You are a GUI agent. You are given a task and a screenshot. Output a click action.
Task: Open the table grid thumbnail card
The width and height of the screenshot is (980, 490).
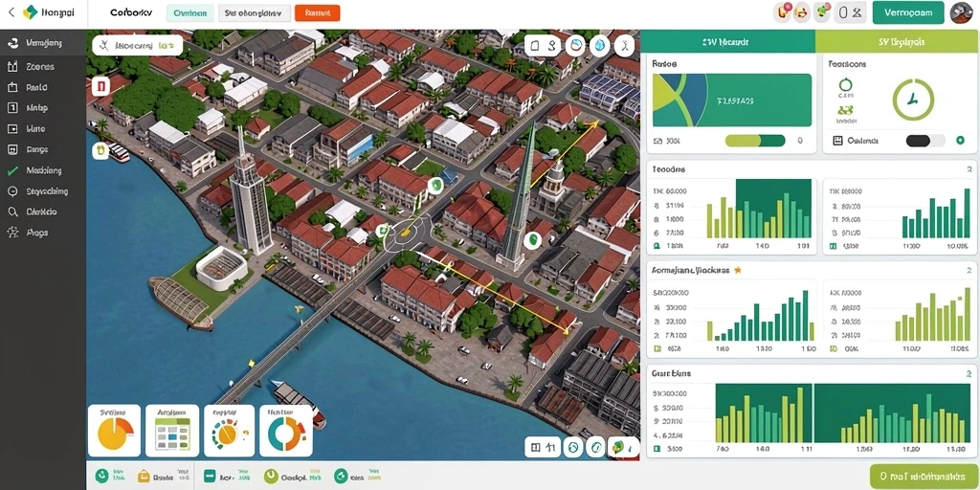tap(172, 430)
